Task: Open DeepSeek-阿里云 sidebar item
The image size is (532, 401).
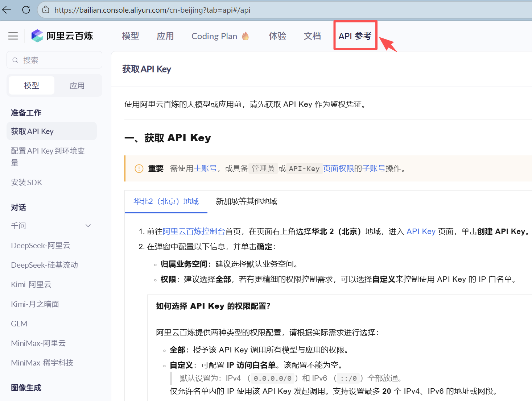Action: [x=41, y=245]
